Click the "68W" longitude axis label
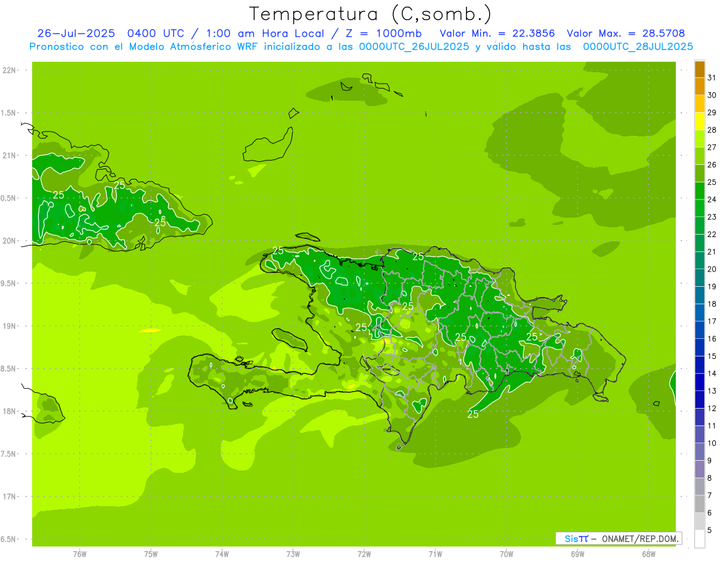This screenshot has width=728, height=562. pyautogui.click(x=649, y=554)
